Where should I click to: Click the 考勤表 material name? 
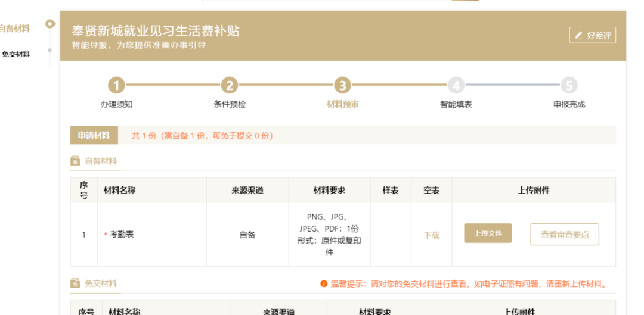point(121,234)
